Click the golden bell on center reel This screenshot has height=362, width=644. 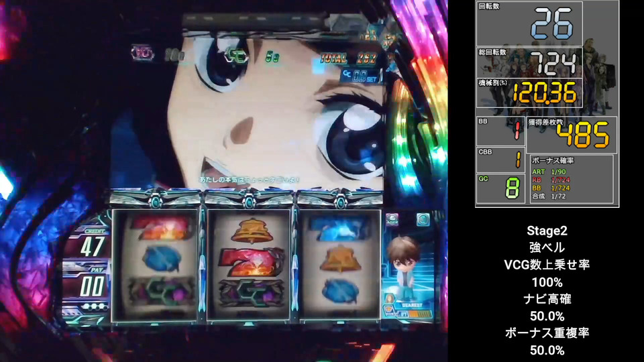(x=252, y=231)
